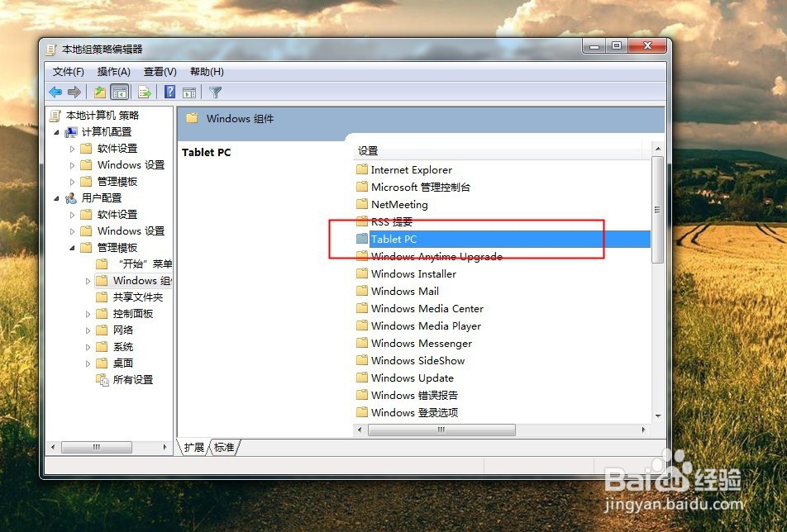
Task: Click the list's horizontal scrollbar right arrow
Action: click(644, 430)
